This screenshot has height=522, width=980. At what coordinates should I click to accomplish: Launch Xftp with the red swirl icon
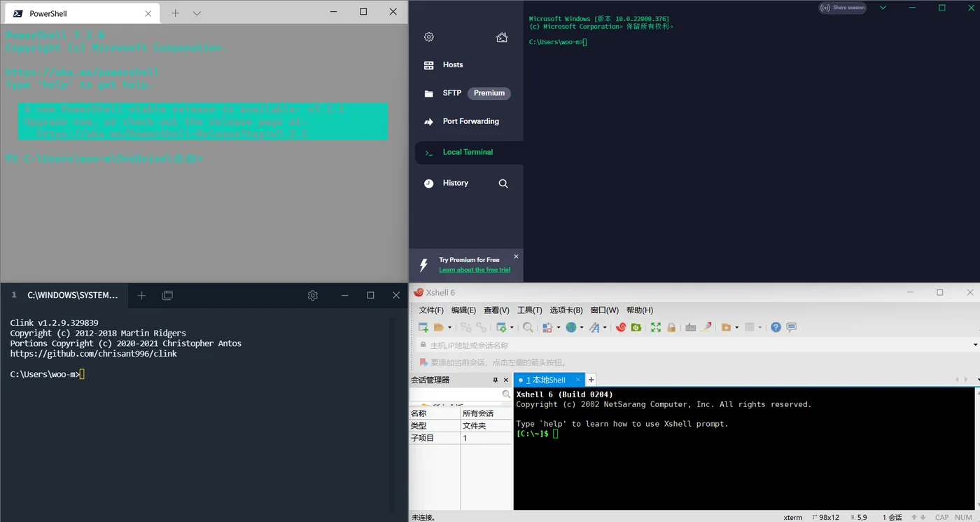tap(621, 327)
